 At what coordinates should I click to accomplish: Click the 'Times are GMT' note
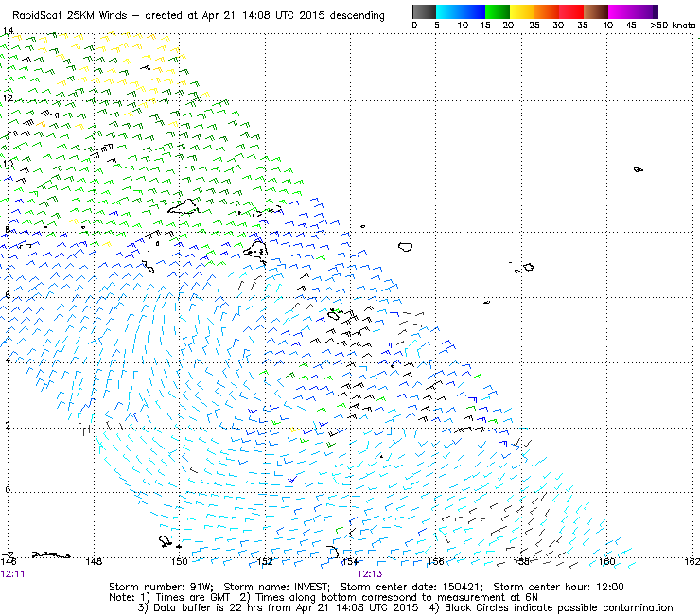[192, 597]
